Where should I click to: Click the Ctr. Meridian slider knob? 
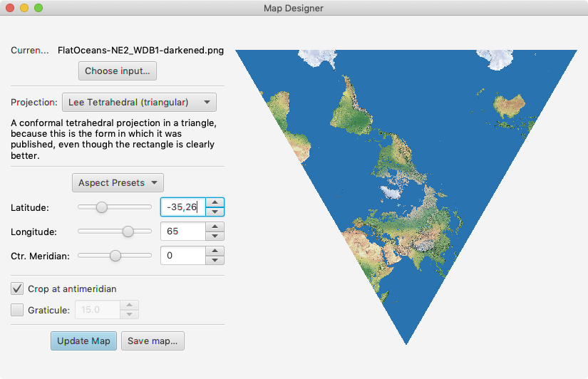coord(115,256)
